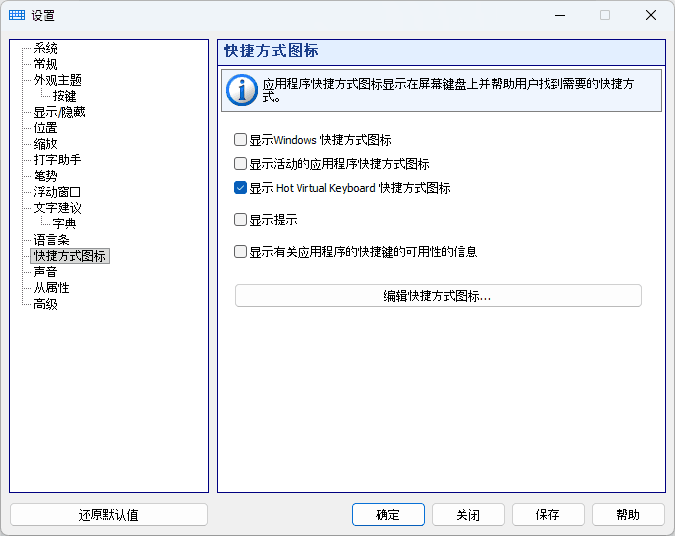Click the 保存 button
The width and height of the screenshot is (675, 536).
tap(548, 514)
